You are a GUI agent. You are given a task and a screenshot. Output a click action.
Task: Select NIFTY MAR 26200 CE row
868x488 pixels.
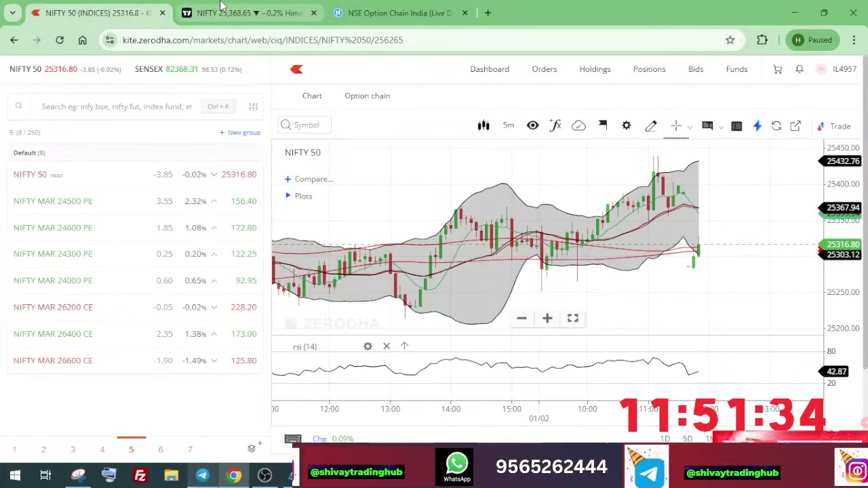[x=134, y=307]
